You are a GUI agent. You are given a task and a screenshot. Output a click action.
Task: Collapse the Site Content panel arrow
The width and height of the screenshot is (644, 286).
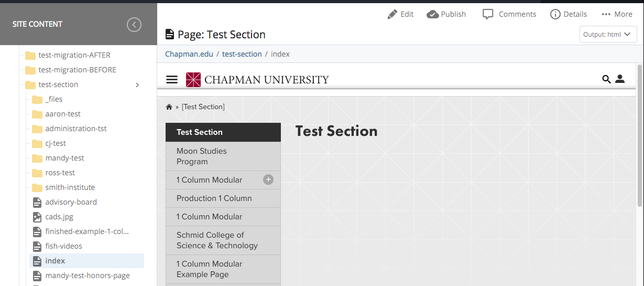click(x=134, y=24)
